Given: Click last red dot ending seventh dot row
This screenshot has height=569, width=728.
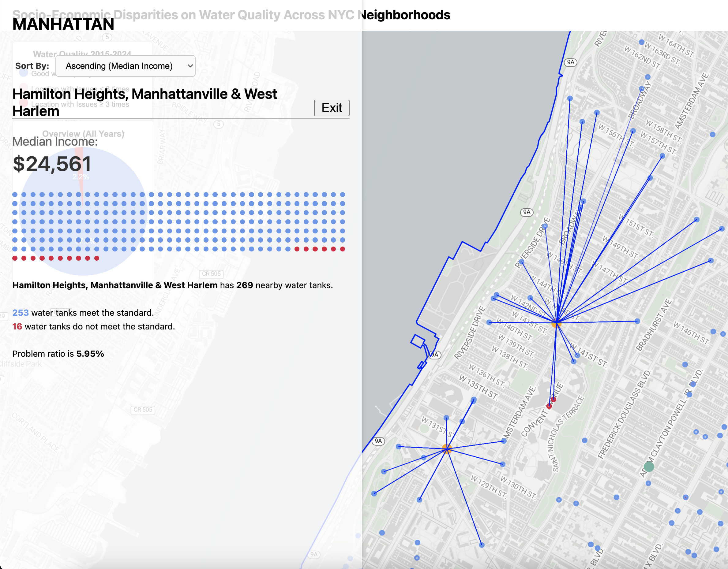Looking at the screenshot, I should 342,249.
